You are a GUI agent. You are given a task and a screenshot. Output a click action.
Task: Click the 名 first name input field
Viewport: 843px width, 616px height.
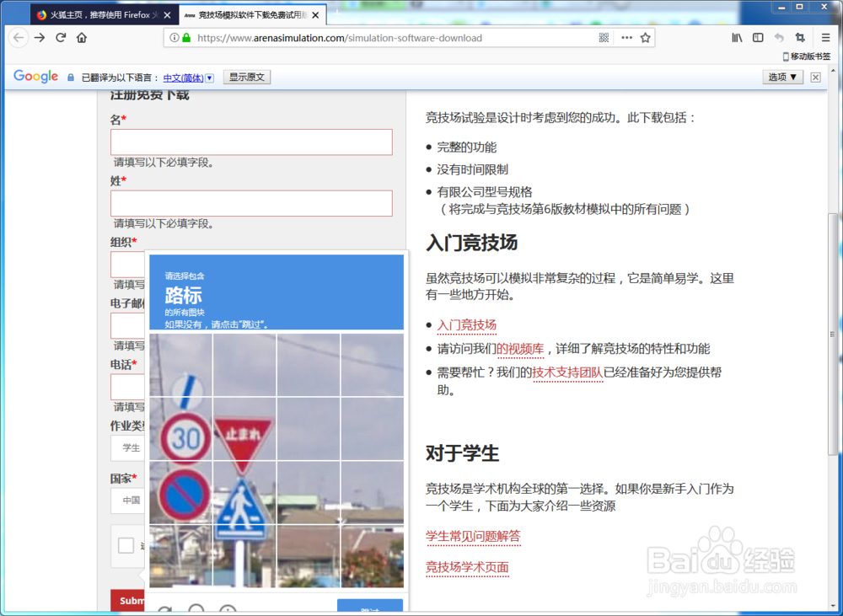point(251,142)
